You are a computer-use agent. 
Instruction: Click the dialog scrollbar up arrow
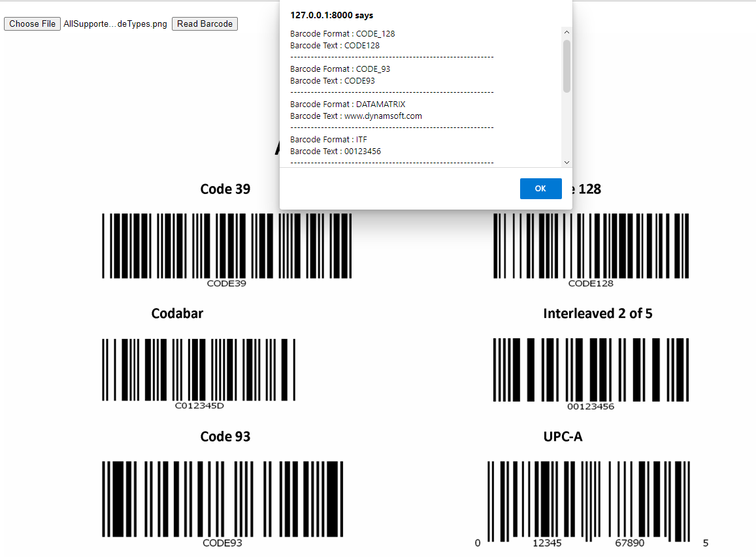(567, 32)
